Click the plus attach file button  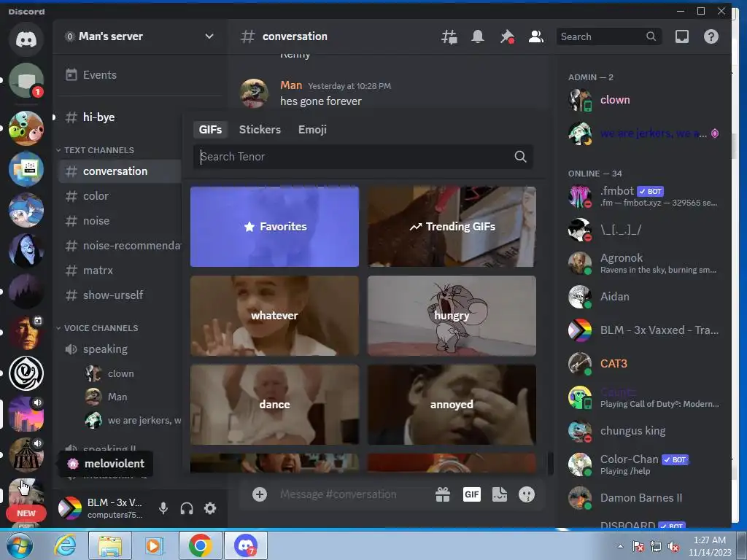(x=259, y=494)
